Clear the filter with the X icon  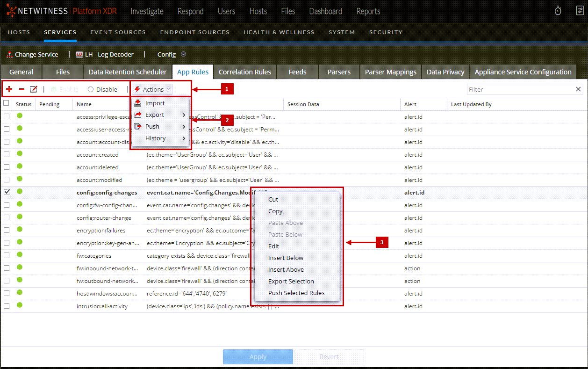(578, 89)
